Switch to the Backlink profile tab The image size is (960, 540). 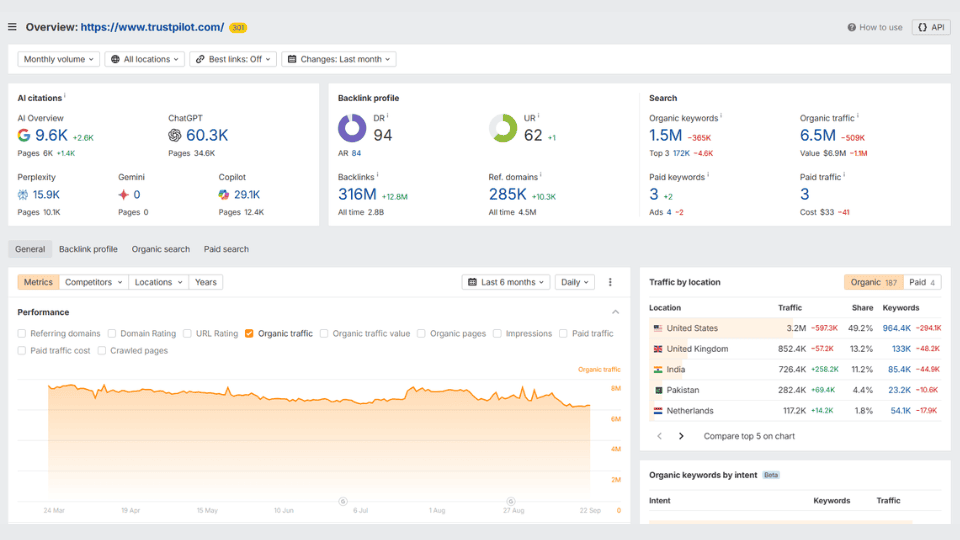88,249
